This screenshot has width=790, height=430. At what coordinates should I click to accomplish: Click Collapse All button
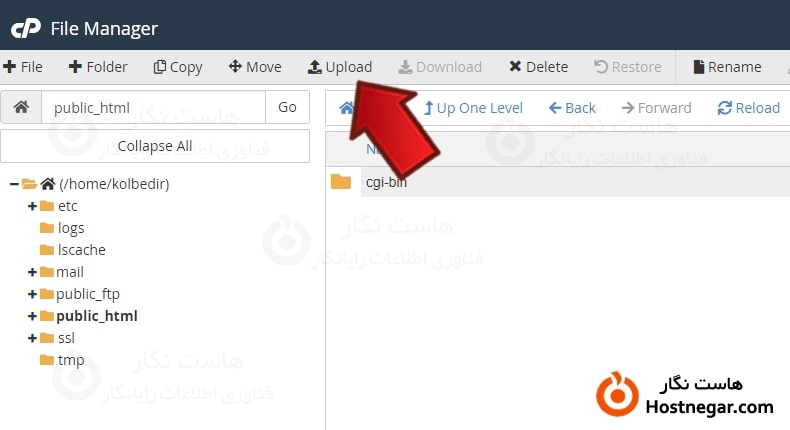click(x=155, y=146)
